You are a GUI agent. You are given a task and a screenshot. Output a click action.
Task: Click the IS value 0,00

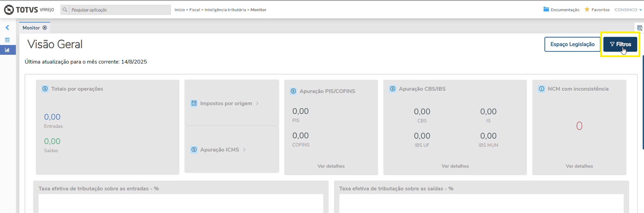click(x=488, y=112)
